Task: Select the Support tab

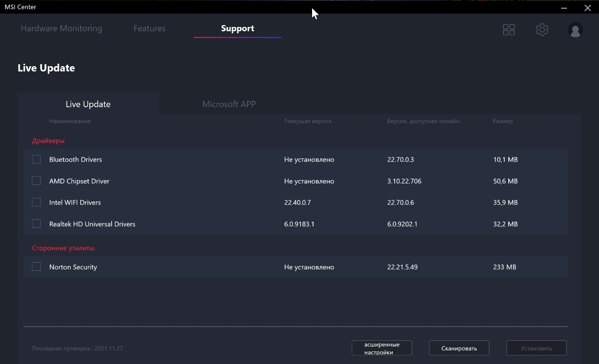Action: pyautogui.click(x=238, y=28)
